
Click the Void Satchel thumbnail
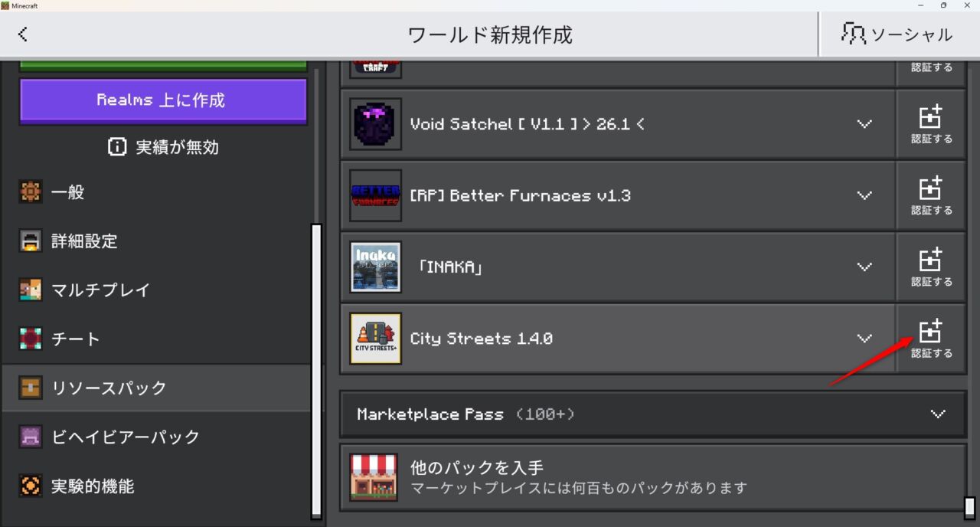pyautogui.click(x=376, y=124)
